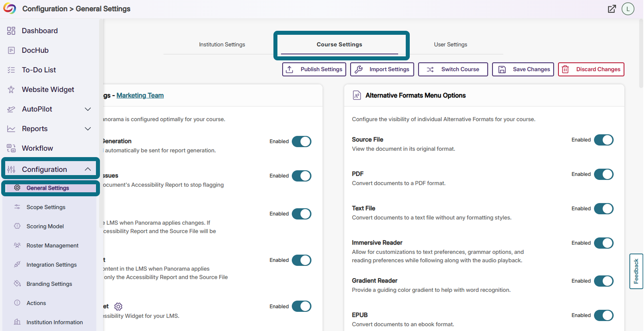644x331 pixels.
Task: Open widget gear settings icon
Action: click(x=118, y=307)
